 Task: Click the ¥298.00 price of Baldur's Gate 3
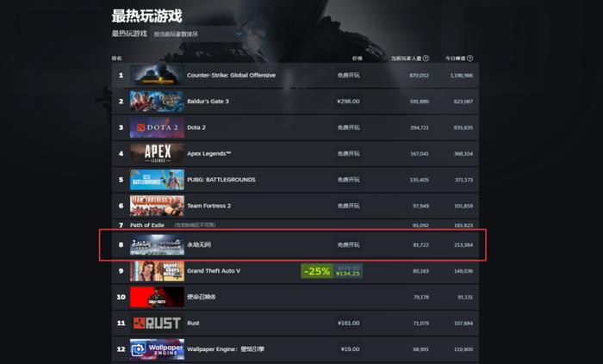(x=348, y=102)
